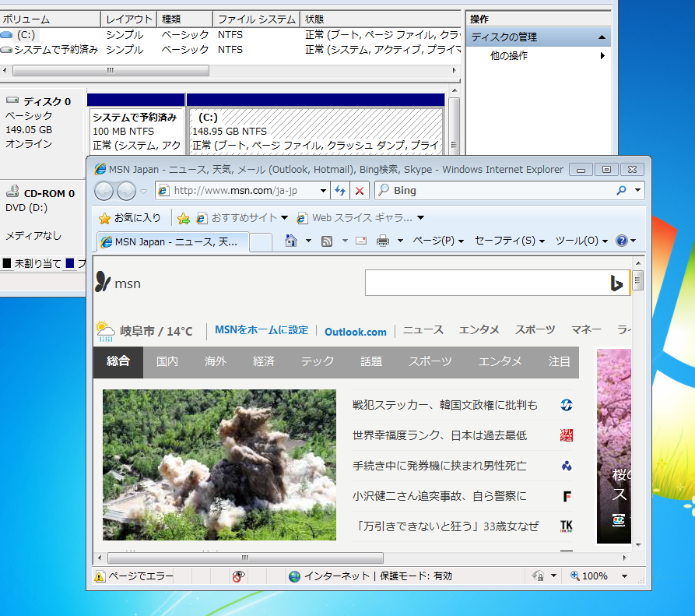Image resolution: width=695 pixels, height=616 pixels.
Task: Click the page error warning icon in status bar
Action: (x=100, y=576)
